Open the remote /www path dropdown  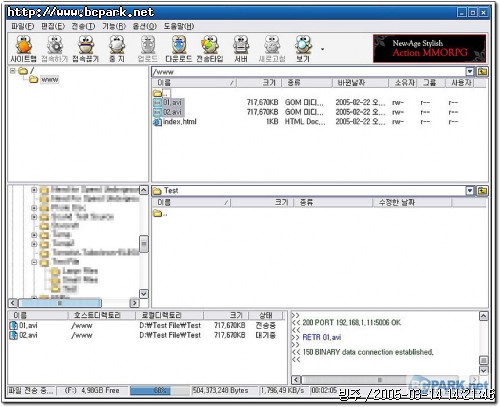(470, 71)
